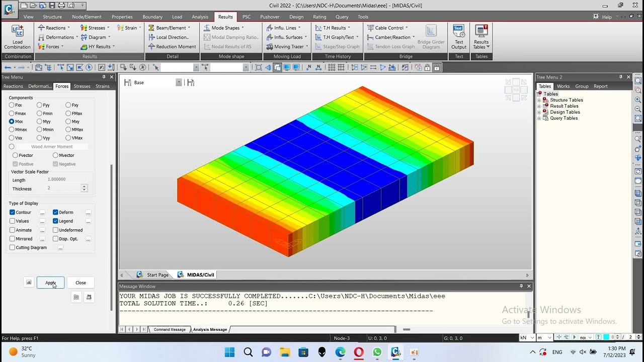Switch to the Report tab in Tree Menu 2
This screenshot has width=644, height=362.
[600, 86]
